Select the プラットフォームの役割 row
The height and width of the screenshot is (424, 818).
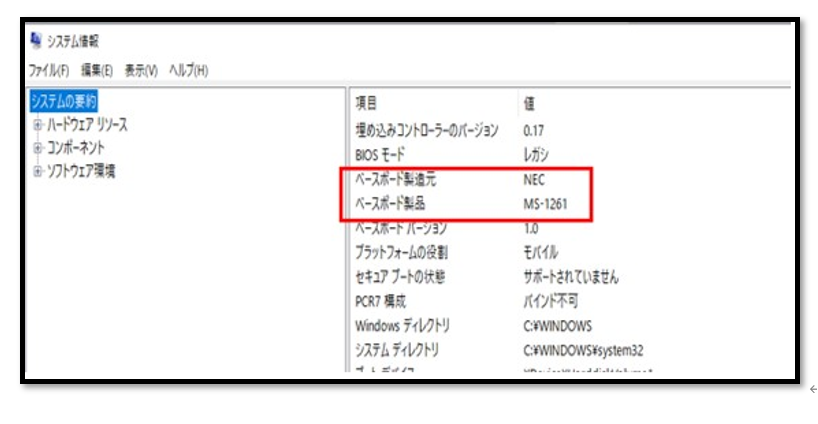pos(401,252)
